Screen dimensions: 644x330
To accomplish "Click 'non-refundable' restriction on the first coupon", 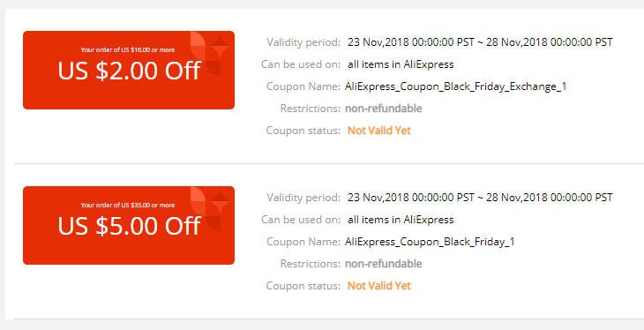I will [383, 109].
